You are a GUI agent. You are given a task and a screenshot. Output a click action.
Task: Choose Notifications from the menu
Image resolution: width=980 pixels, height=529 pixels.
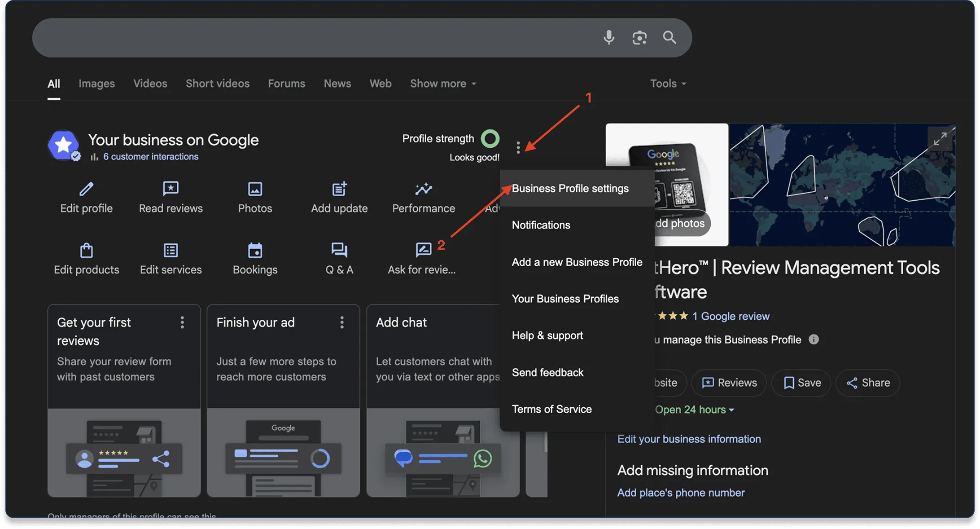(x=541, y=225)
